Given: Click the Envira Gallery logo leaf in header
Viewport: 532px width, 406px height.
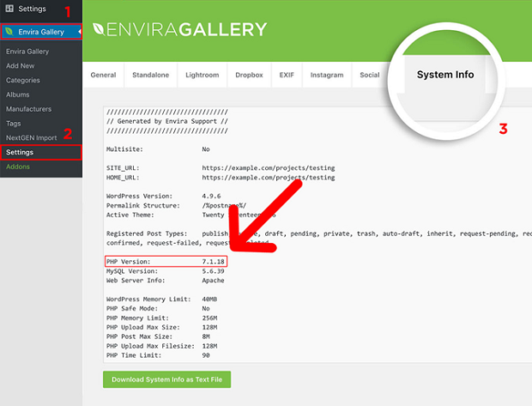Looking at the screenshot, I should click(99, 29).
